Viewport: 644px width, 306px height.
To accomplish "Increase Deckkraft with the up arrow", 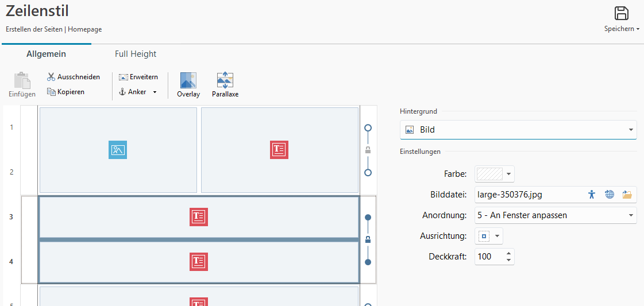I will click(508, 253).
